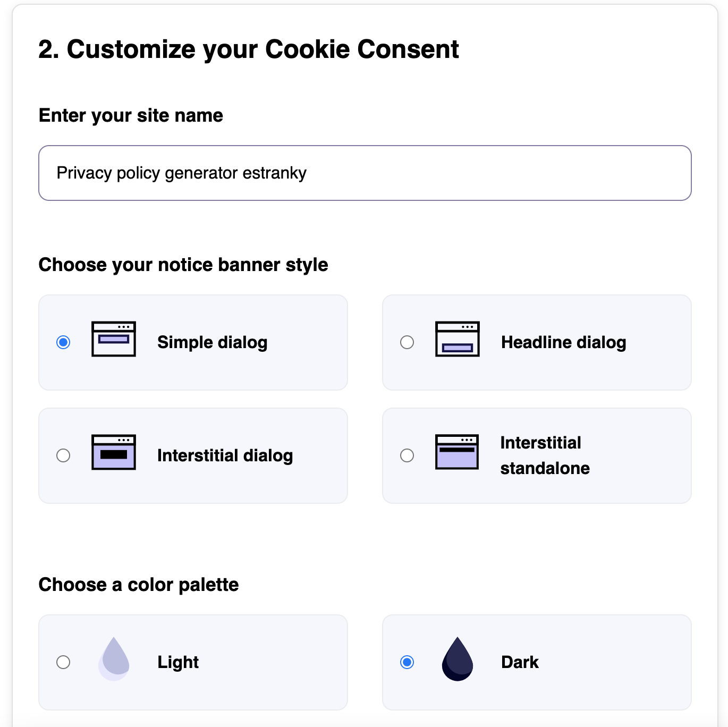Select the Simple dialog radio button

pyautogui.click(x=63, y=342)
